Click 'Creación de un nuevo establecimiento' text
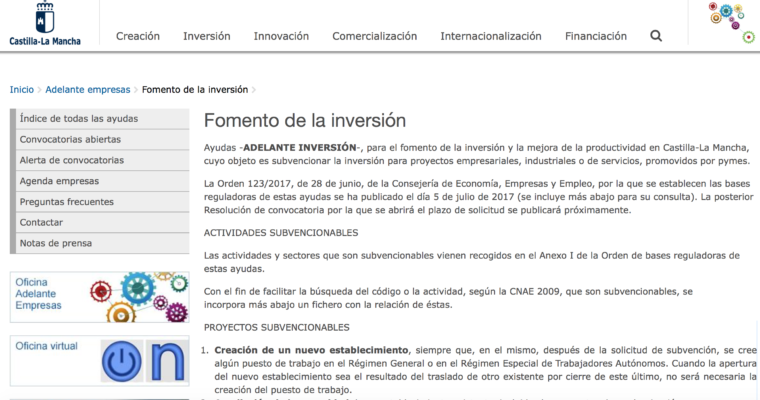 tap(311, 350)
